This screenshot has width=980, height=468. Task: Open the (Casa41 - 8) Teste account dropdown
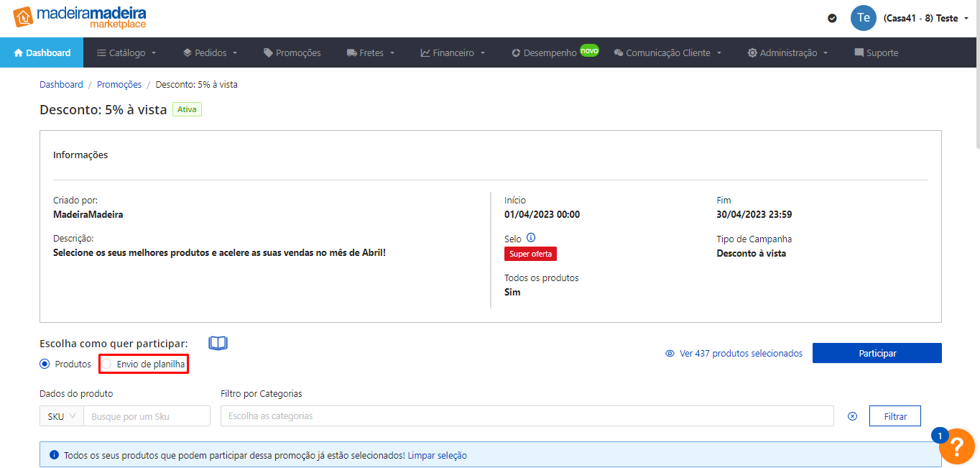tap(926, 18)
